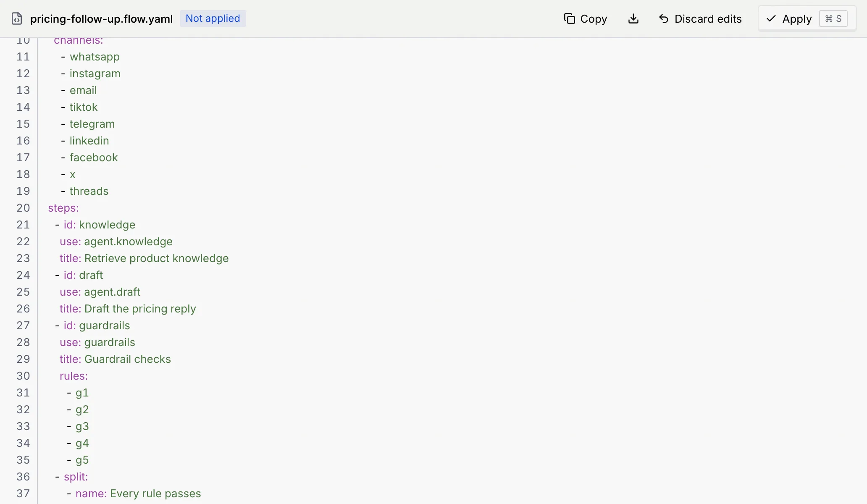This screenshot has height=504, width=867.
Task: Click the '- x' channel entry
Action: pyautogui.click(x=68, y=174)
